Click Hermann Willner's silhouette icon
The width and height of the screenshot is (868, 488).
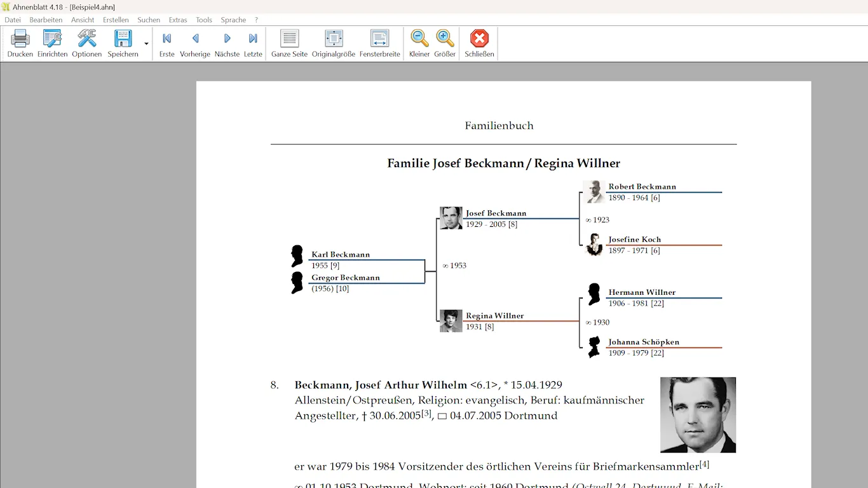click(593, 294)
